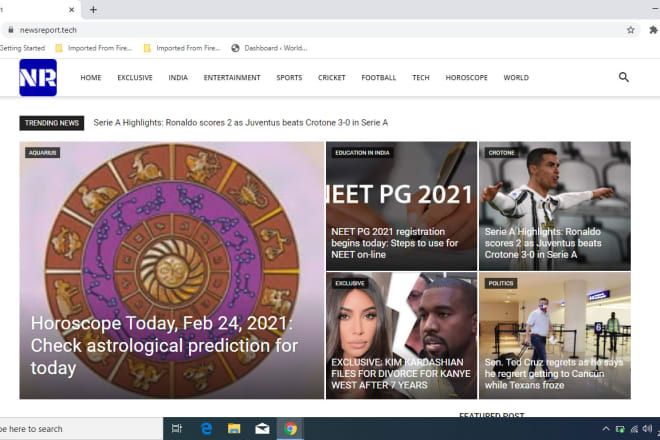
Task: Open the FOOTBALL section
Action: pyautogui.click(x=379, y=77)
